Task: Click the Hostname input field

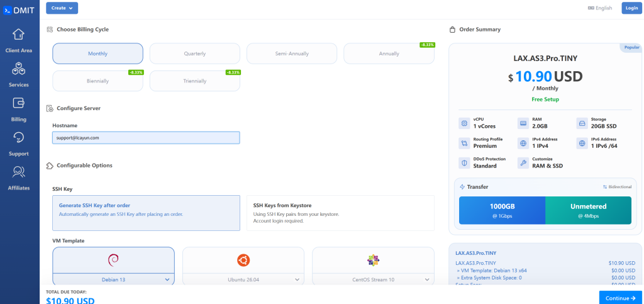Action: click(x=146, y=138)
